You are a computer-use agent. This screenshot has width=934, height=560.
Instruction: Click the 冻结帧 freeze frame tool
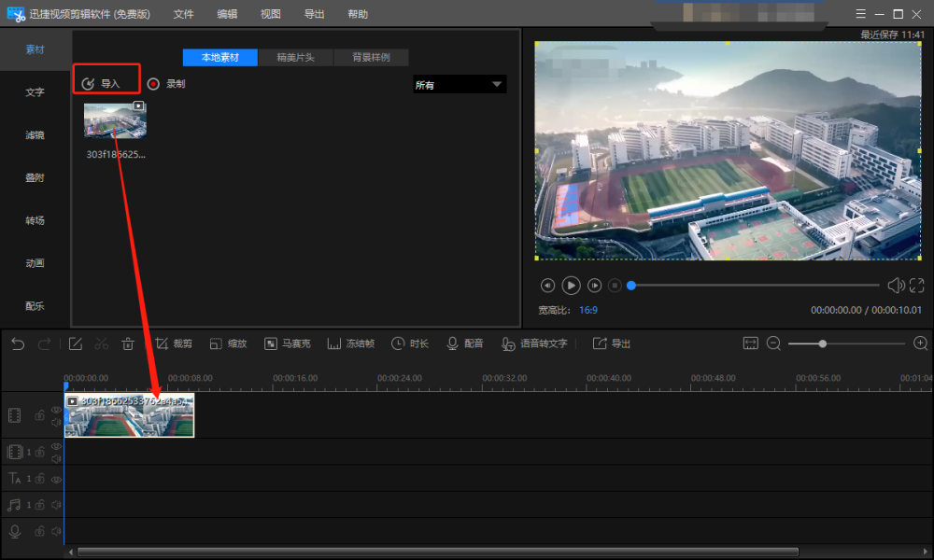(351, 343)
